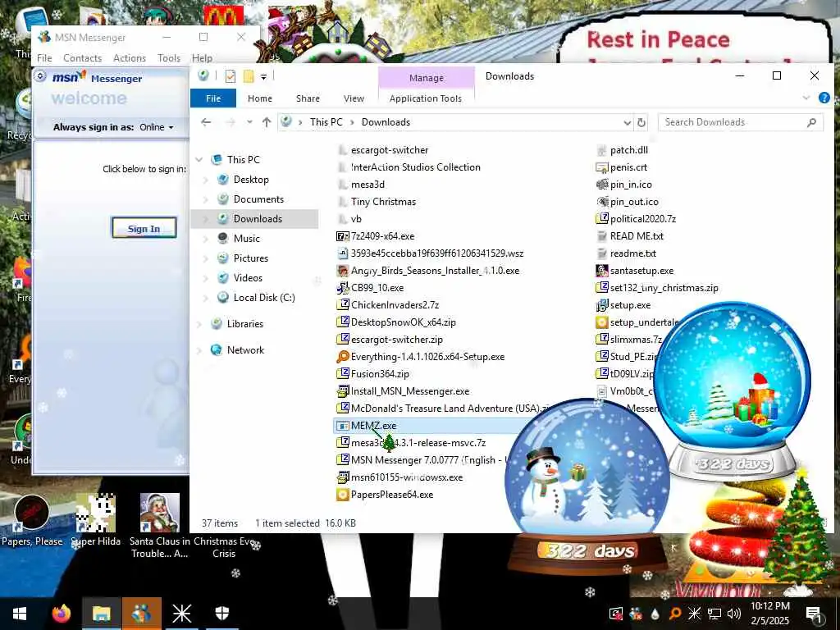Select READ ME.txt file

[x=629, y=236]
